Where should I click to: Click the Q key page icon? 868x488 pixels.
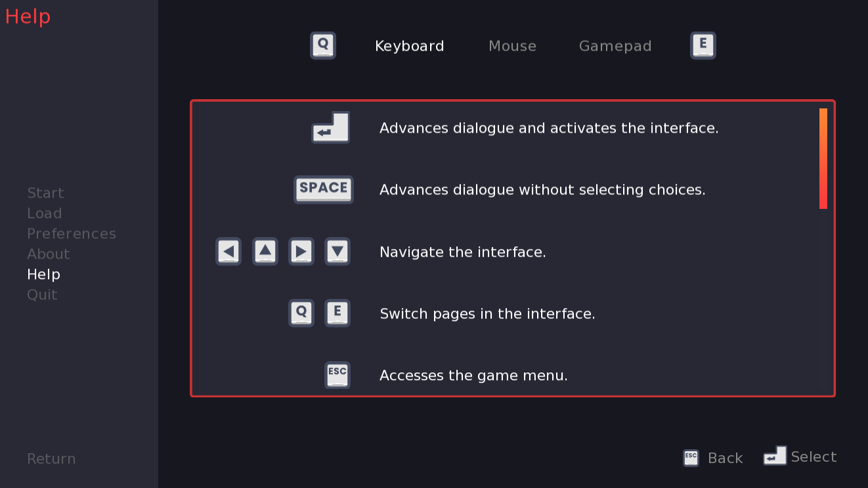[322, 45]
